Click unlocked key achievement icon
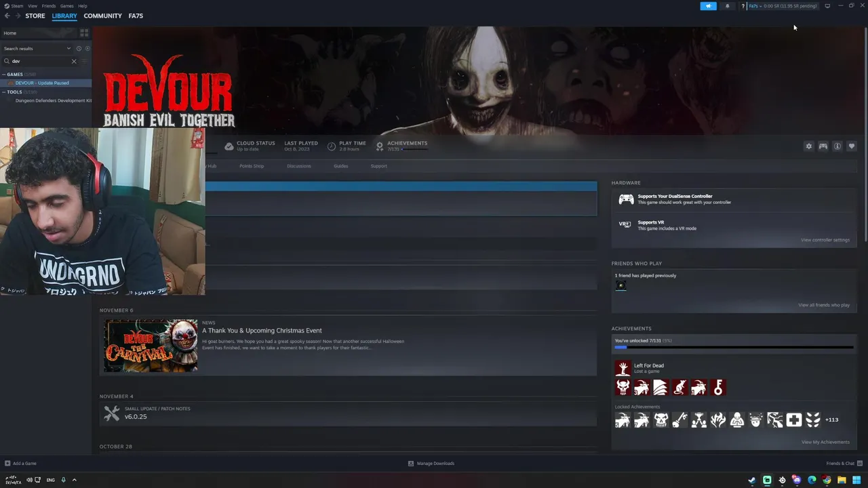 (x=717, y=387)
